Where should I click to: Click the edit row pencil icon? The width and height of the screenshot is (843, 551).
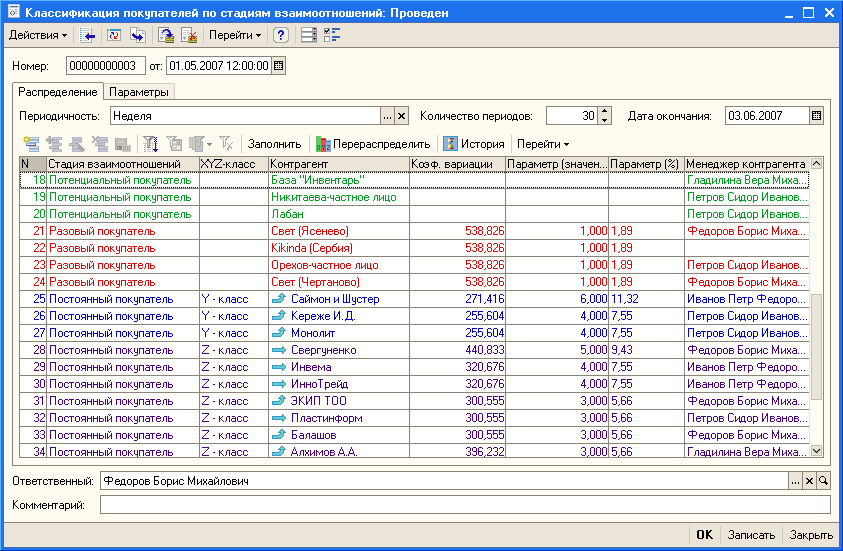click(x=77, y=144)
